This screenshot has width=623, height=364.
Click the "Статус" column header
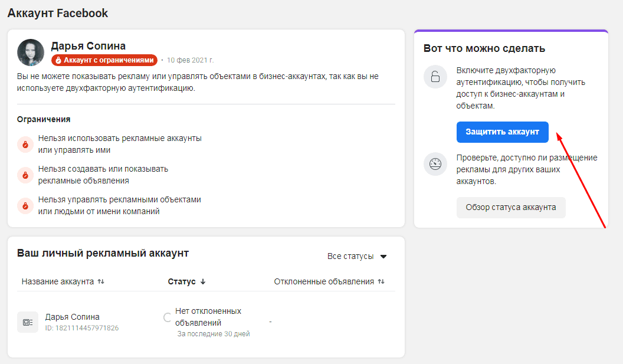tap(182, 282)
